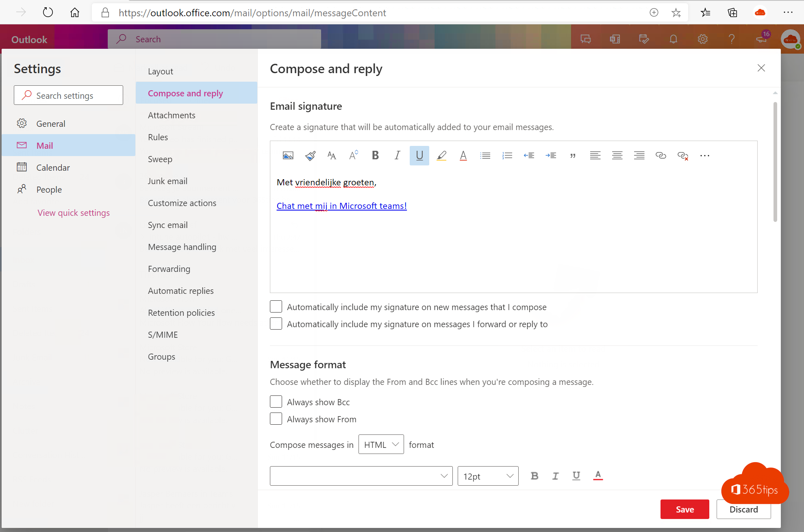
Task: Click the Underline formatting icon
Action: [x=419, y=155]
